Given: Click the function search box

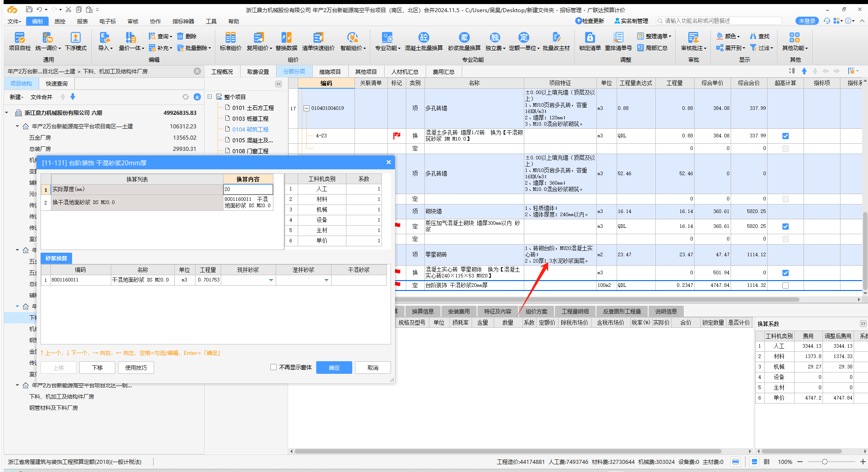Looking at the screenshot, I should point(719,21).
